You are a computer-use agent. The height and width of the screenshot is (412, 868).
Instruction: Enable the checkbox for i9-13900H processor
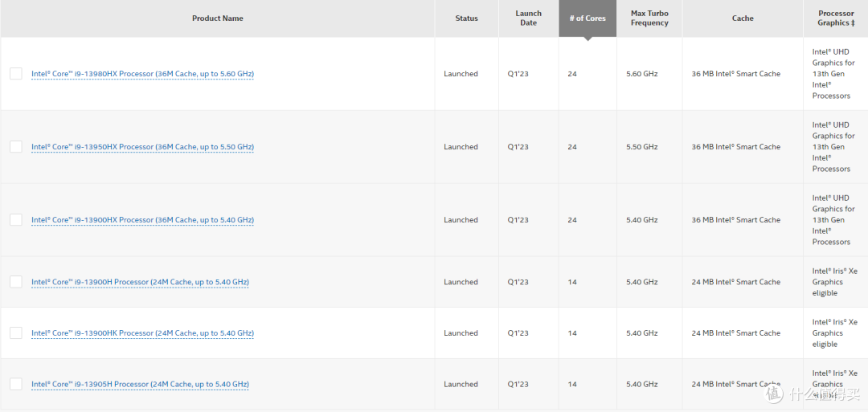[16, 282]
